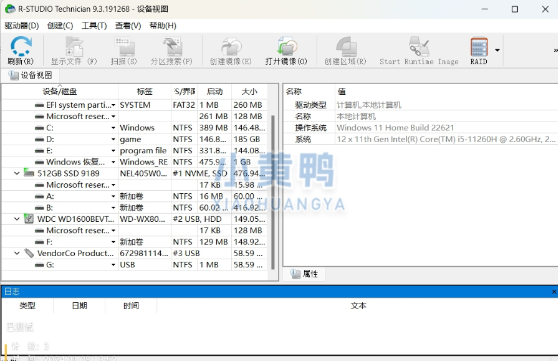
Task: Click Start Runtime Image icon
Action: tap(419, 46)
